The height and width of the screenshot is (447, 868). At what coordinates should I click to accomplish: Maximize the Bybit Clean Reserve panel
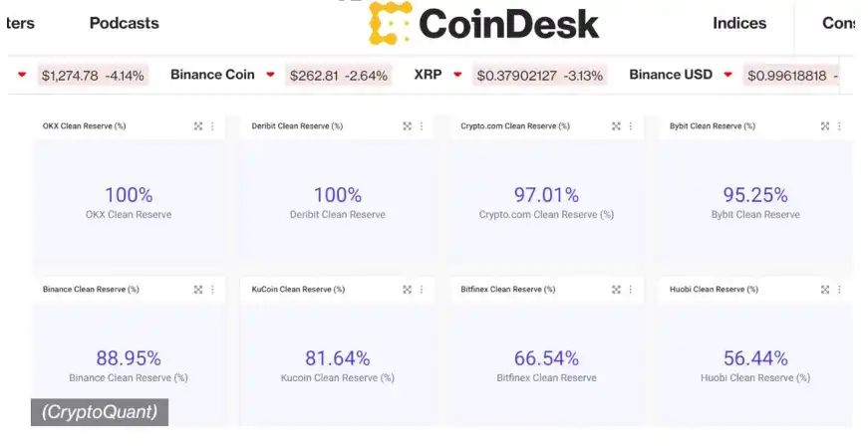pyautogui.click(x=825, y=126)
